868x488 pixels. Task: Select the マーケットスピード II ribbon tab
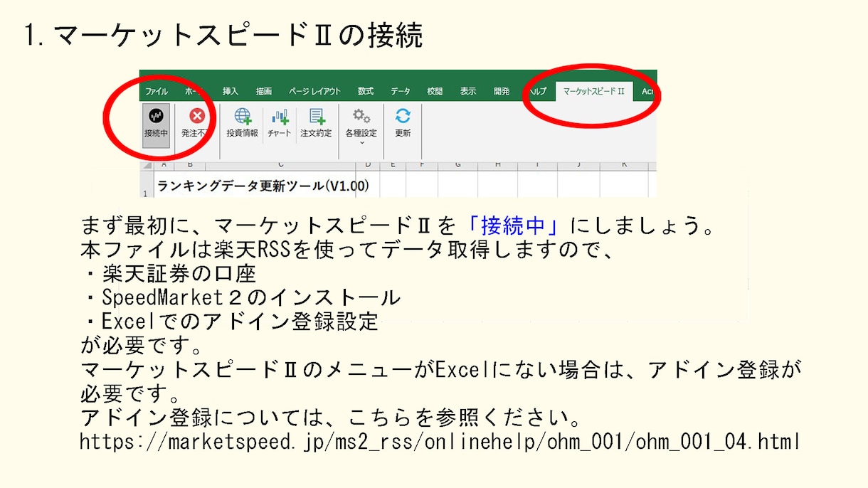click(594, 91)
